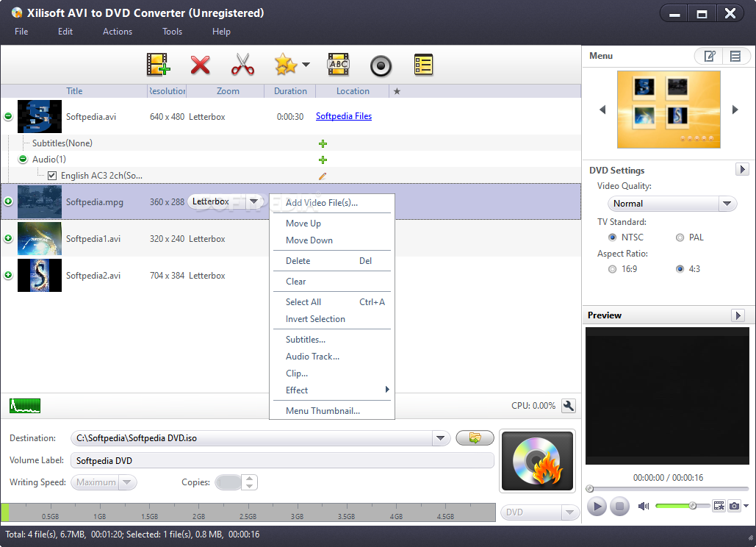Image resolution: width=756 pixels, height=547 pixels.
Task: Click the Burn disc flame button
Action: tap(537, 461)
